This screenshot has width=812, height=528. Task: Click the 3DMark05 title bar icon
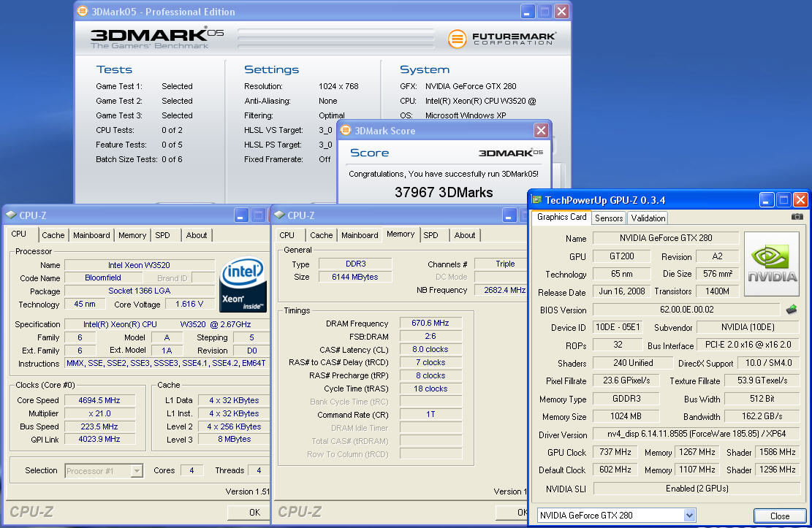coord(82,11)
